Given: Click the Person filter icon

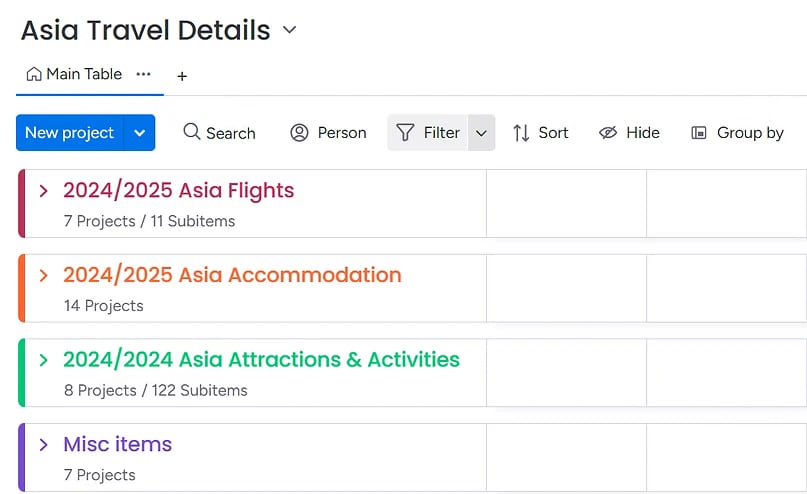Looking at the screenshot, I should click(x=299, y=132).
